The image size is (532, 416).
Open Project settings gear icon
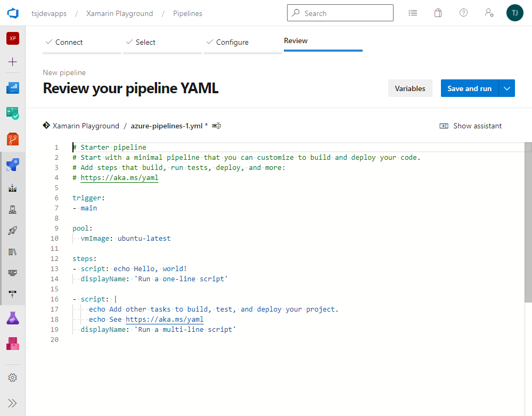(13, 378)
